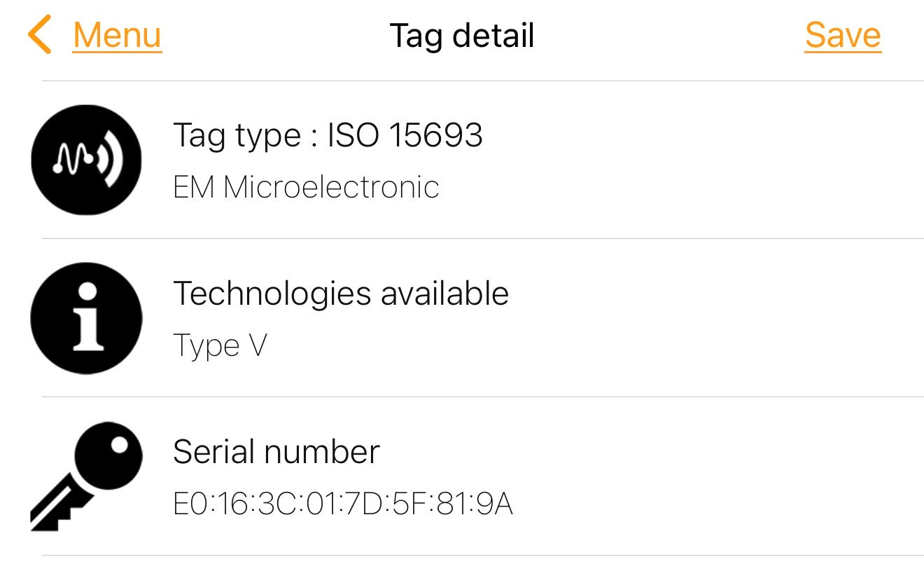
Task: Click the "Serial number" heading
Action: pyautogui.click(x=276, y=452)
